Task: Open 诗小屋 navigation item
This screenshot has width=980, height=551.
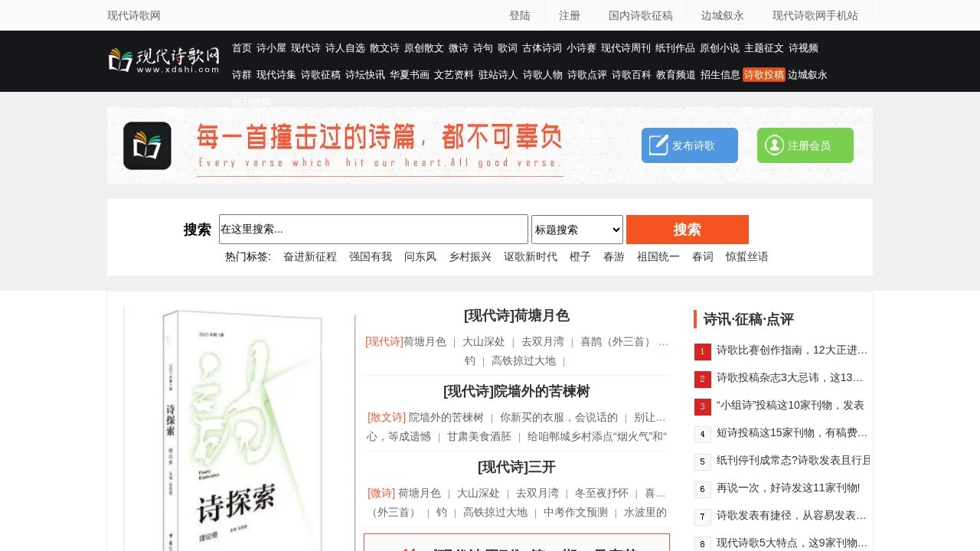Action: coord(271,47)
